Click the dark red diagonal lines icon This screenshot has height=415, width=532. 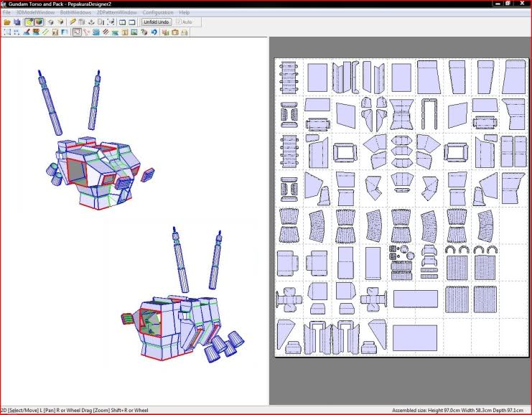point(106,32)
